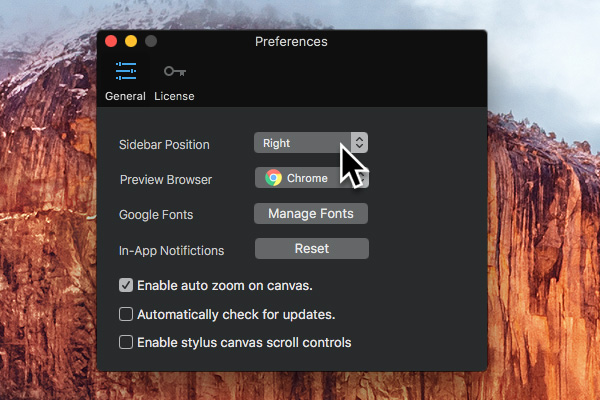This screenshot has width=600, height=400.
Task: Enable stylus canvas scroll controls checkbox
Action: pyautogui.click(x=126, y=342)
